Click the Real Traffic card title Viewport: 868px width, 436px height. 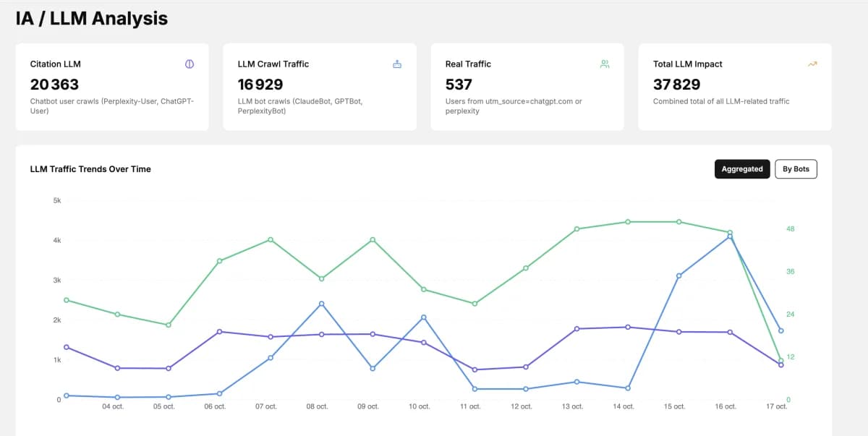468,64
